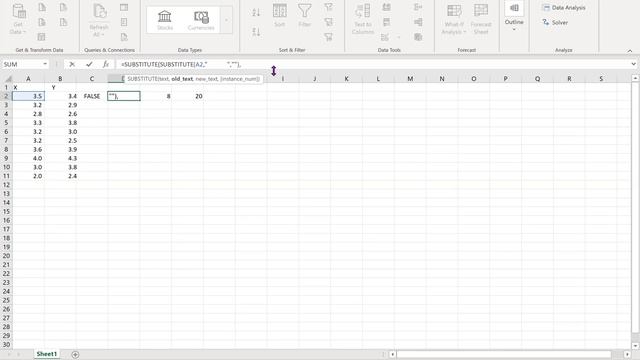Click the Clear filter icon
This screenshot has width=640, height=360.
(x=329, y=7)
